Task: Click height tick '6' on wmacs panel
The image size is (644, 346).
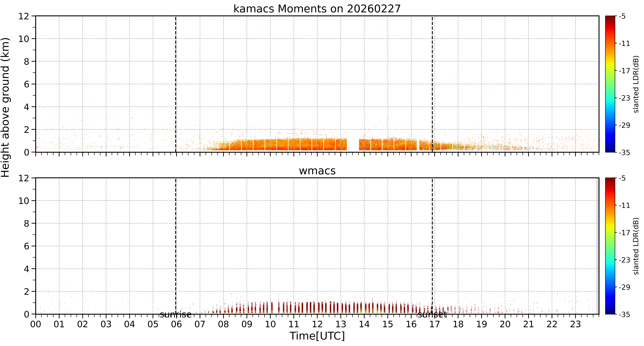Action: click(26, 246)
